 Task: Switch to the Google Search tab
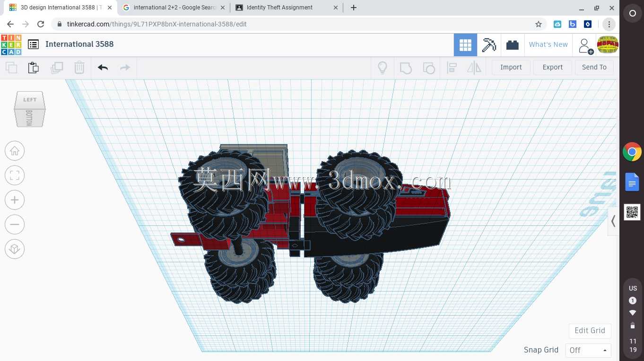pos(174,8)
